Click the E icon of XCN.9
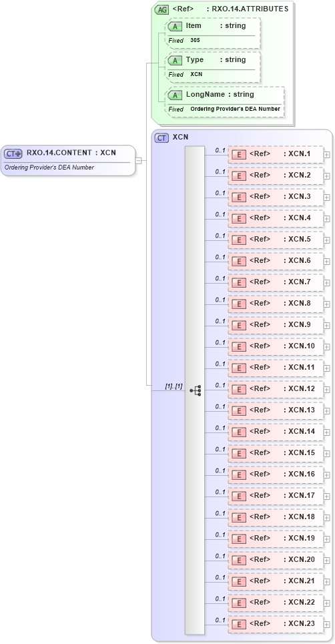This screenshot has height=644, width=335. (x=239, y=326)
